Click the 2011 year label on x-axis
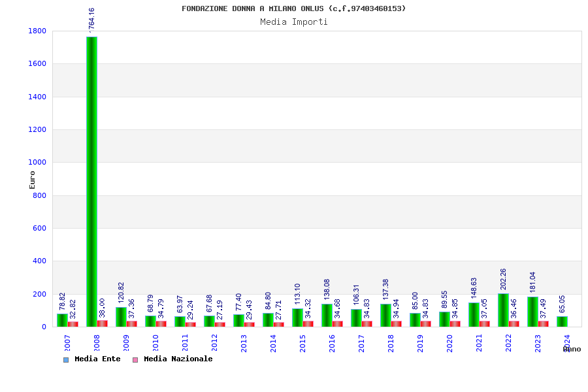This screenshot has width=588, height=392. pyautogui.click(x=185, y=343)
